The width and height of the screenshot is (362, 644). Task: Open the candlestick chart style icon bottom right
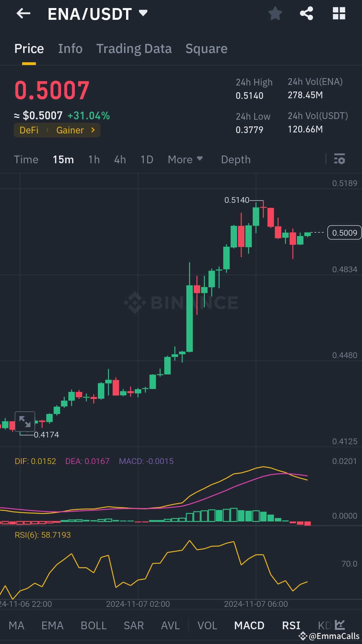[339, 625]
